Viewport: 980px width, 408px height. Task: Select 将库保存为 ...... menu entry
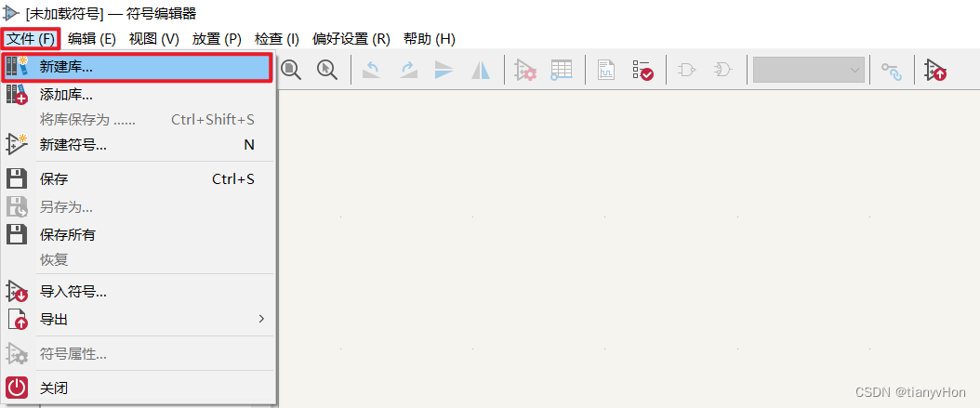tap(139, 119)
